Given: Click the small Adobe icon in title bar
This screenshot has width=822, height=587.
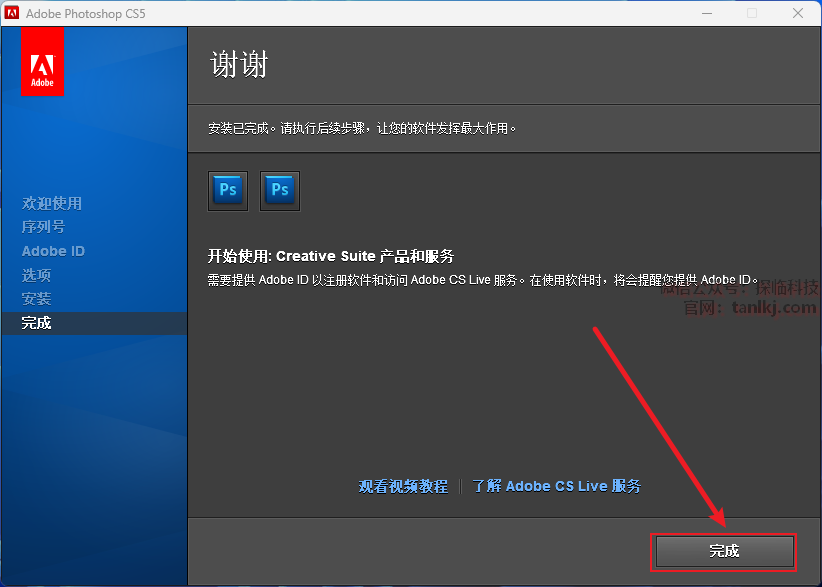Looking at the screenshot, I should (x=12, y=13).
